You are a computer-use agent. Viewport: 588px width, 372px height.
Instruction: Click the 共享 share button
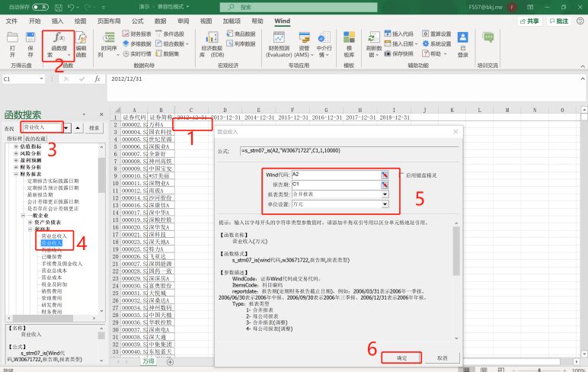pyautogui.click(x=529, y=21)
